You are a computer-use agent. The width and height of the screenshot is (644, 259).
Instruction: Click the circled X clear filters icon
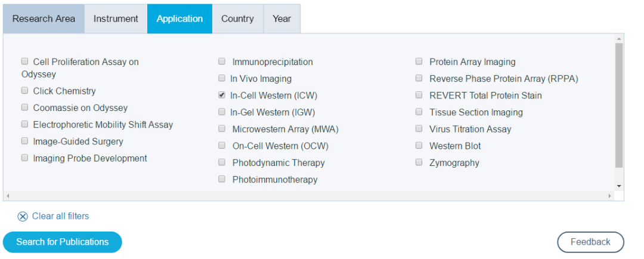point(23,217)
